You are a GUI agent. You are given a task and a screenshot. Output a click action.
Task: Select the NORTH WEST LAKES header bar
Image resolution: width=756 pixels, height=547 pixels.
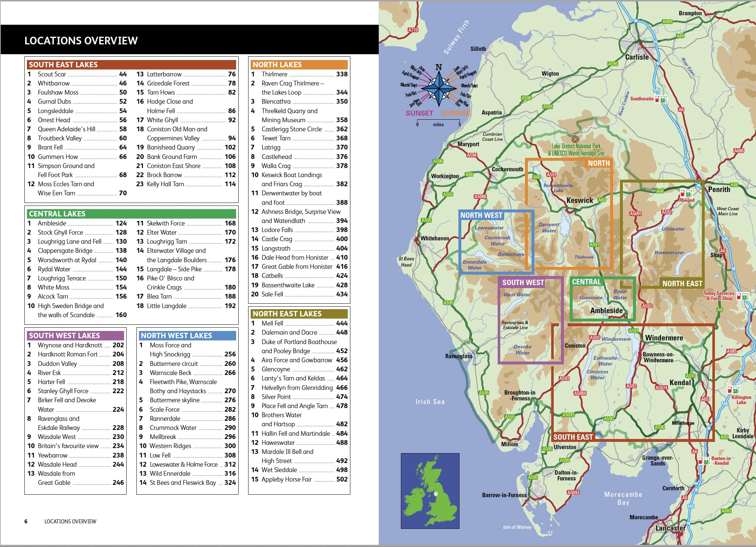click(x=187, y=335)
